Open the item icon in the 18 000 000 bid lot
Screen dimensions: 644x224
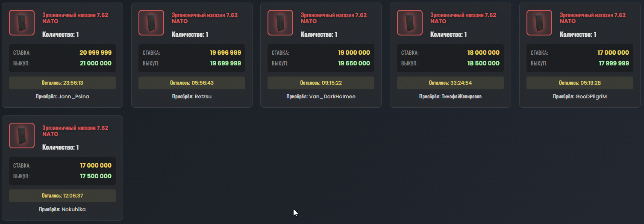coord(410,23)
